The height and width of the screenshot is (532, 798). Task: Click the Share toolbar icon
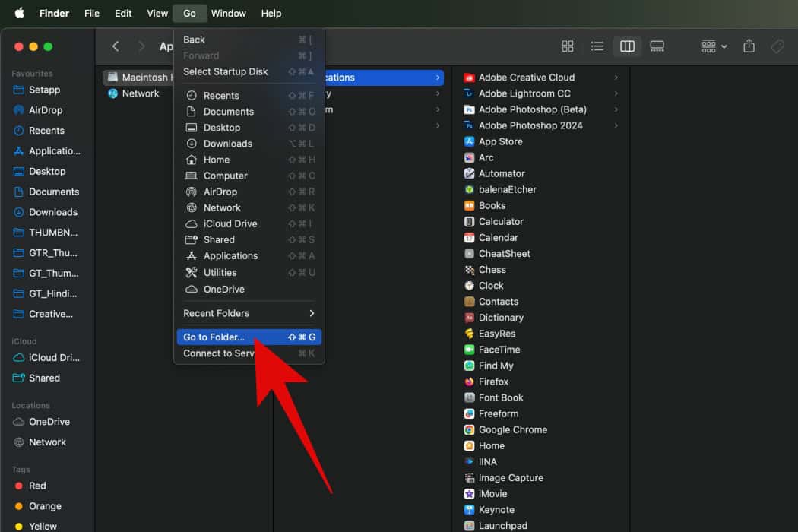pos(749,46)
